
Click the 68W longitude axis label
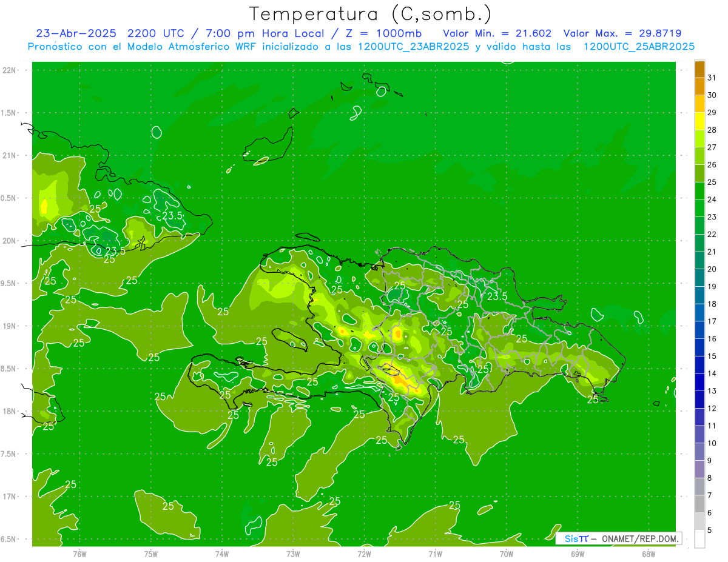(649, 554)
